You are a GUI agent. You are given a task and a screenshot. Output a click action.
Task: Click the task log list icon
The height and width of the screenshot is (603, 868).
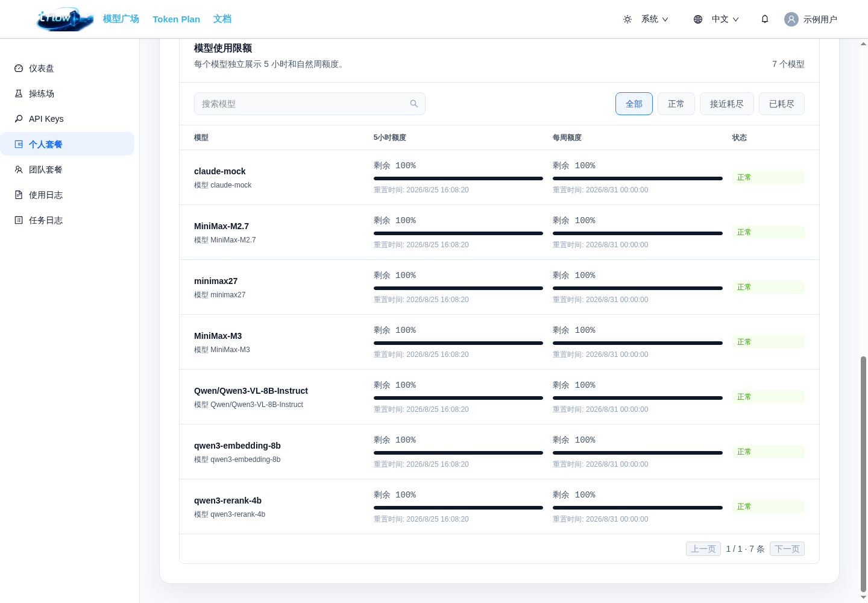19,220
